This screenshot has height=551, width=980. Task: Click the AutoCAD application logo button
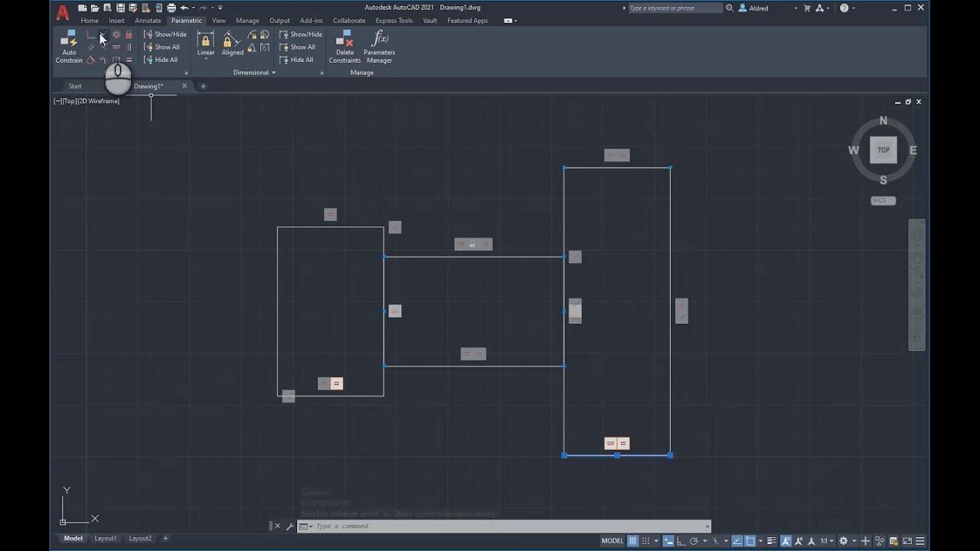(x=63, y=12)
